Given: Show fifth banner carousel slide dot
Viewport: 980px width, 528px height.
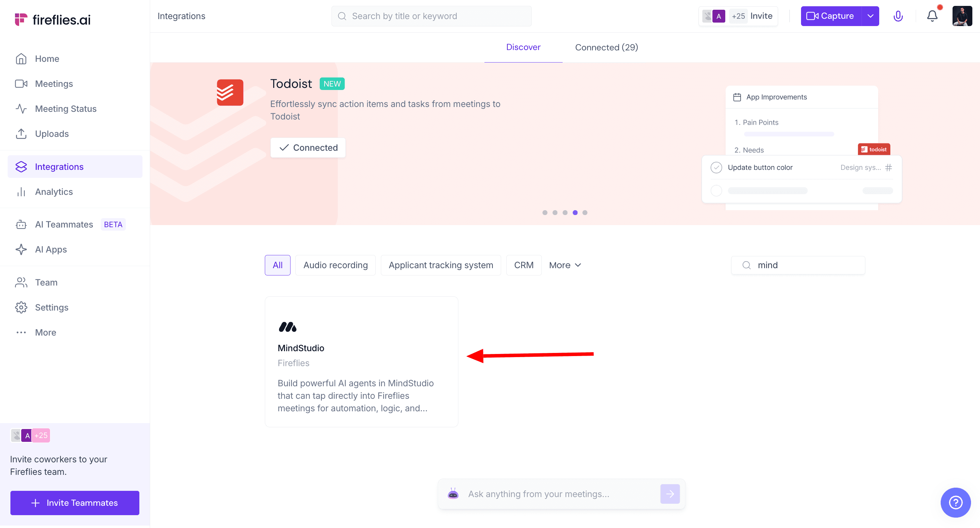Looking at the screenshot, I should point(585,213).
